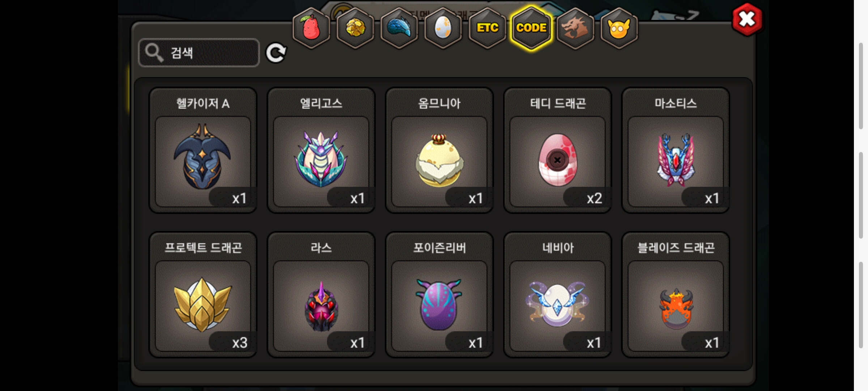Choose the 라스 dark red egg
The image size is (868, 391).
[x=321, y=295]
